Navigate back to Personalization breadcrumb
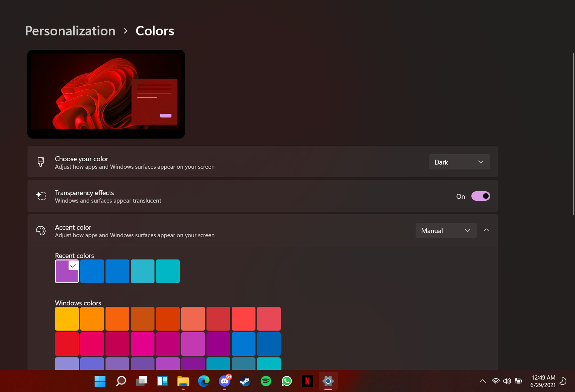575x392 pixels. (x=70, y=31)
